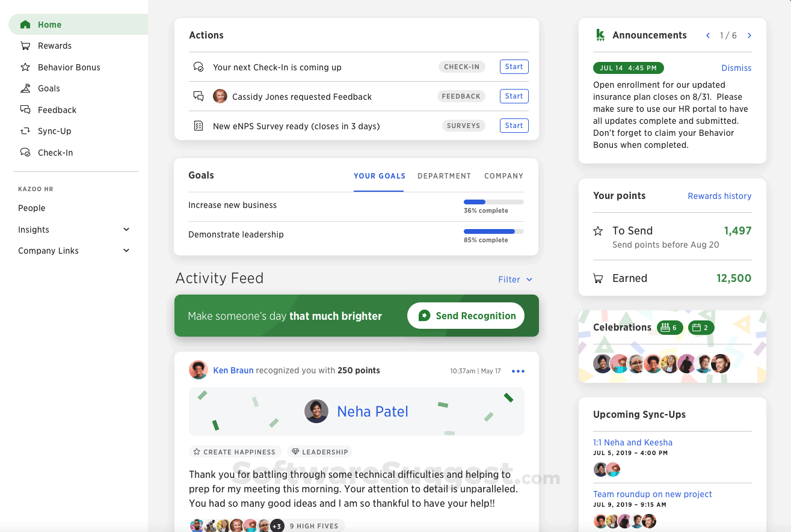The image size is (791, 532).
Task: Switch to the Department goals tab
Action: [x=444, y=176]
